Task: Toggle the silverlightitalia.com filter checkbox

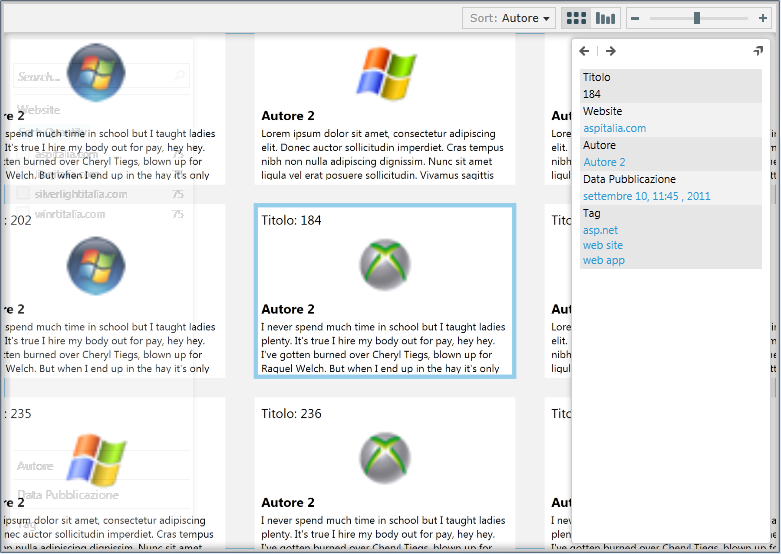Action: 23,193
